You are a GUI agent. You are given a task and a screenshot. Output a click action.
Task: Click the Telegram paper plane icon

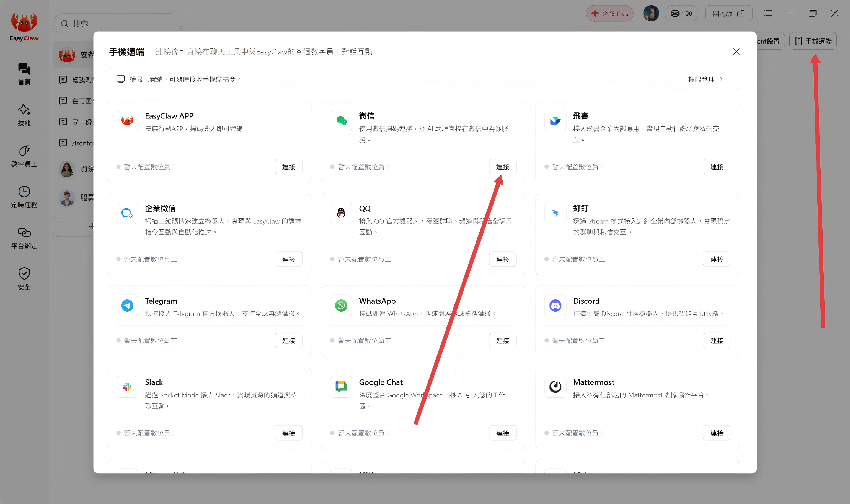[127, 305]
